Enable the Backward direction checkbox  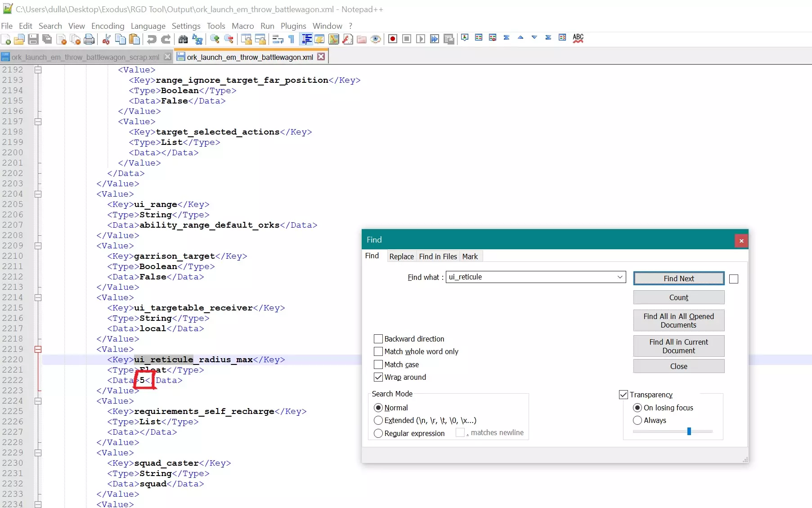[378, 339]
